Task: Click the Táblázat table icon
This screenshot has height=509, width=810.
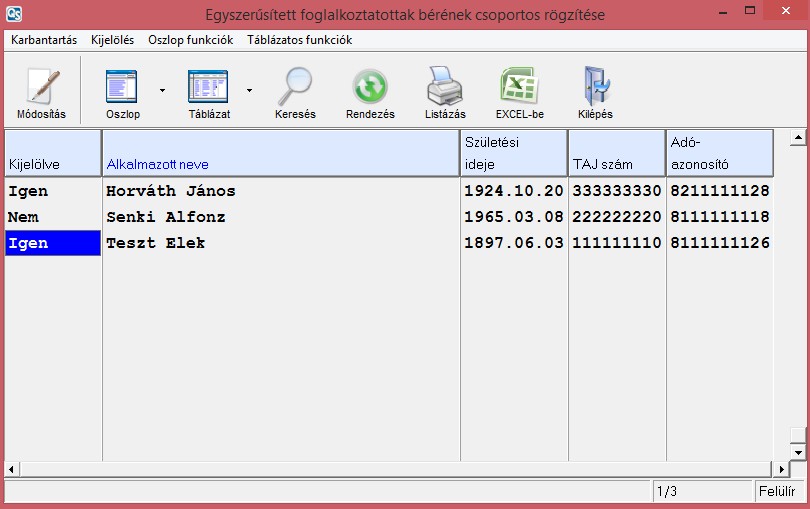Action: pyautogui.click(x=209, y=88)
